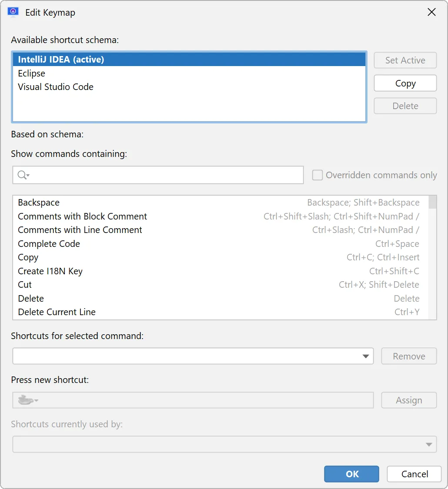448x489 pixels.
Task: Select the Delete command in list
Action: (x=221, y=299)
